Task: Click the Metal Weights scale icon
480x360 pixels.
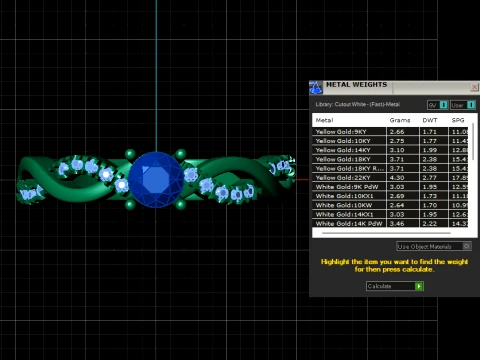Action: [x=315, y=88]
